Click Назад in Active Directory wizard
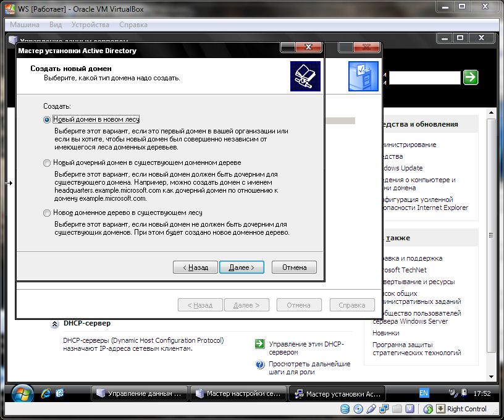504x420 pixels. point(195,267)
